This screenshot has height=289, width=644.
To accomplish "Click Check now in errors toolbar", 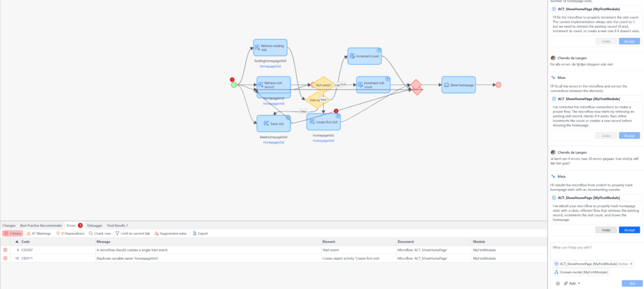I will click(x=100, y=233).
